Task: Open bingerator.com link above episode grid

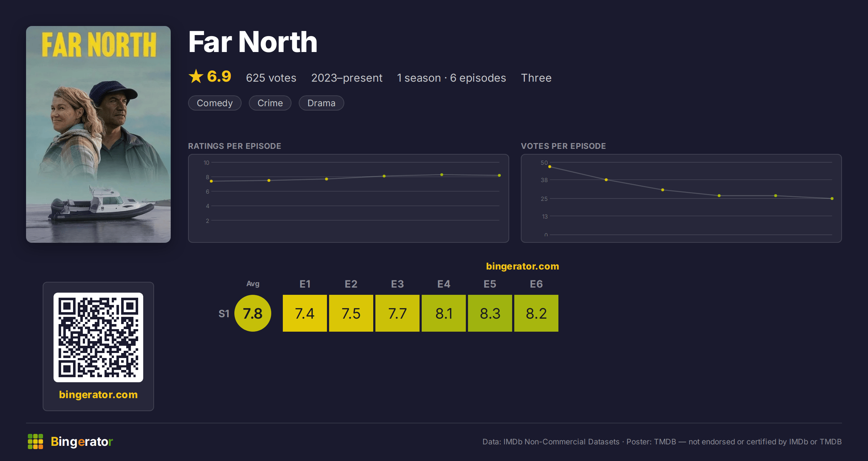Action: click(x=522, y=266)
